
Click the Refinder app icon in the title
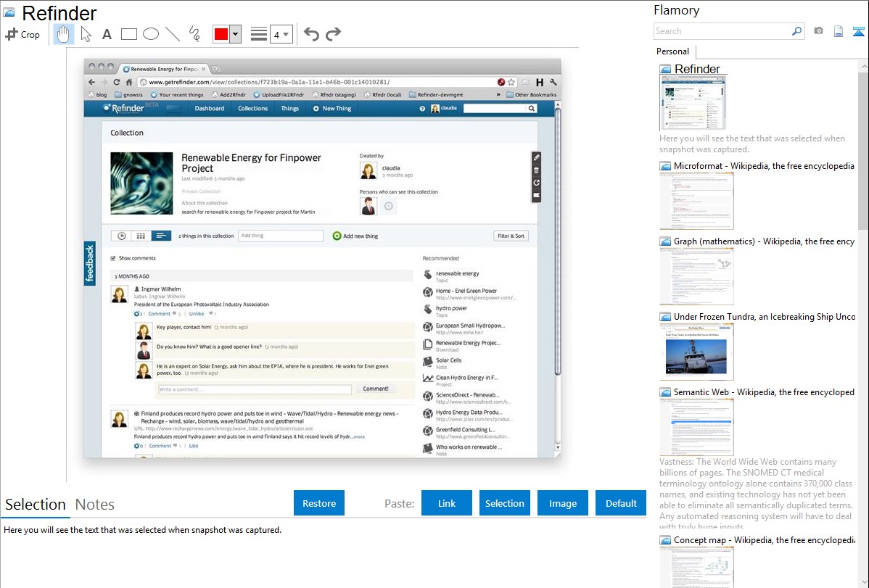point(9,13)
